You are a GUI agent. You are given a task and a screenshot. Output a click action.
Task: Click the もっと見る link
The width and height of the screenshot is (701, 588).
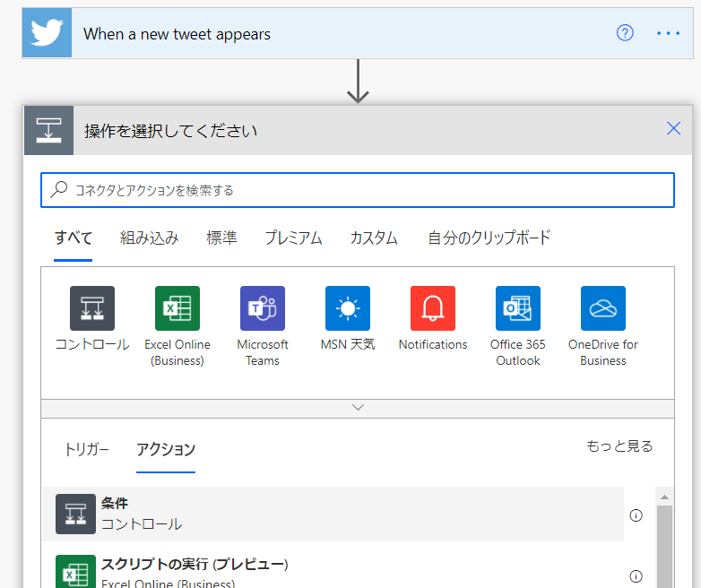[619, 445]
